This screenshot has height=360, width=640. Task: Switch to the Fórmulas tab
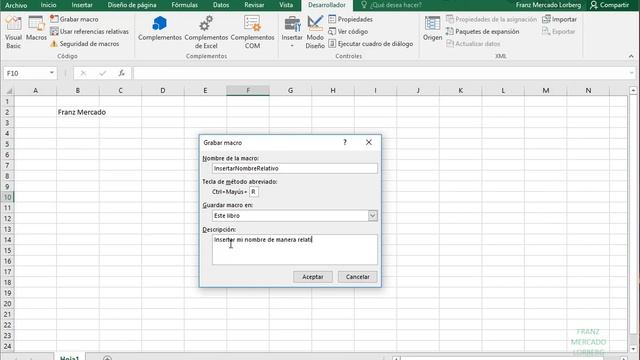[x=184, y=5]
